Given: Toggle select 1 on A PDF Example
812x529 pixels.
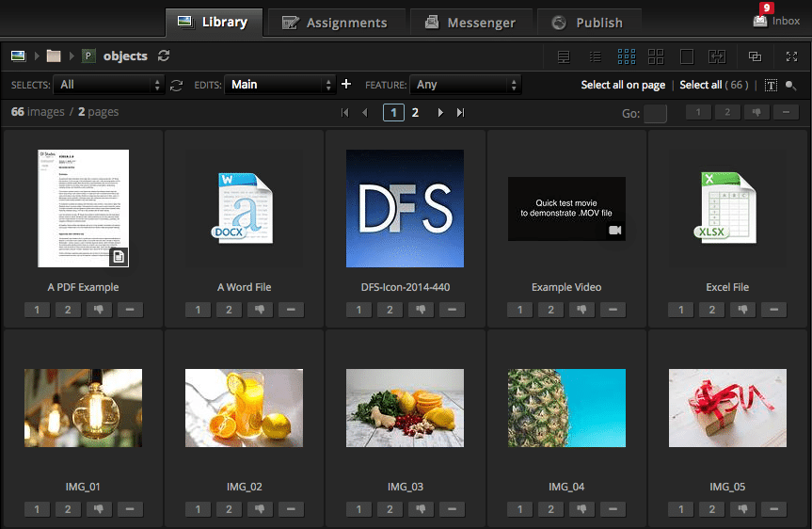Looking at the screenshot, I should [37, 310].
